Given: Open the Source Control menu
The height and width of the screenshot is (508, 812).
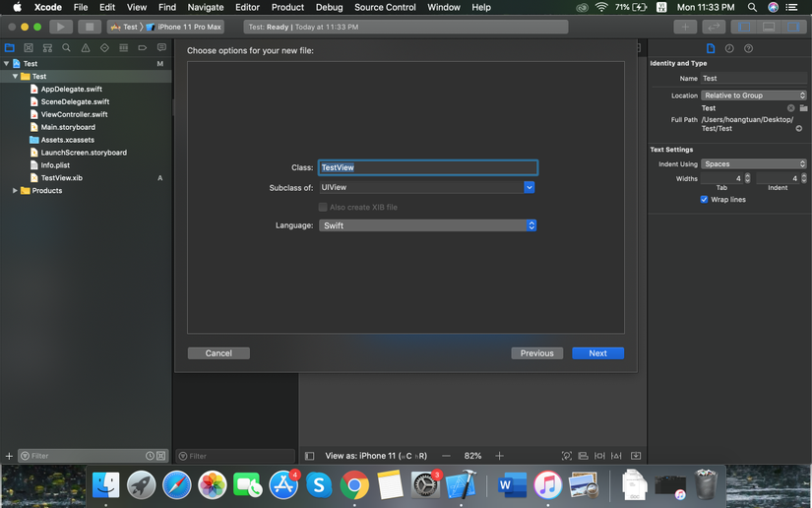Looking at the screenshot, I should click(385, 7).
